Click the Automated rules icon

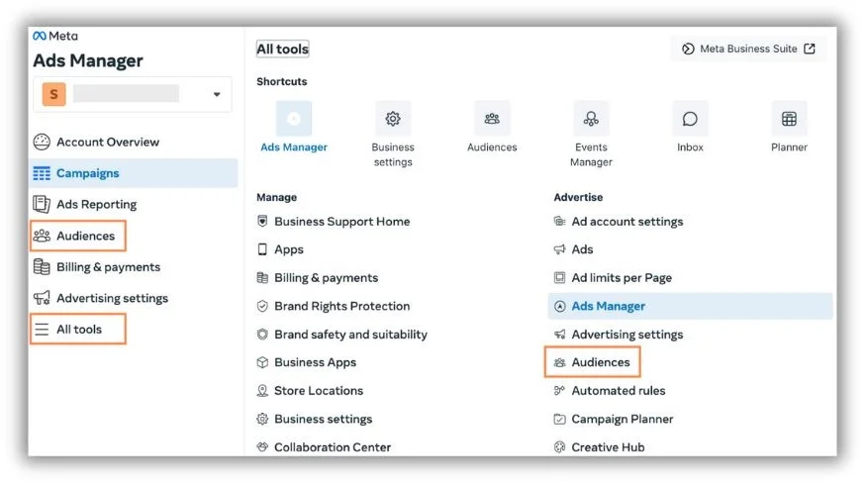[559, 391]
